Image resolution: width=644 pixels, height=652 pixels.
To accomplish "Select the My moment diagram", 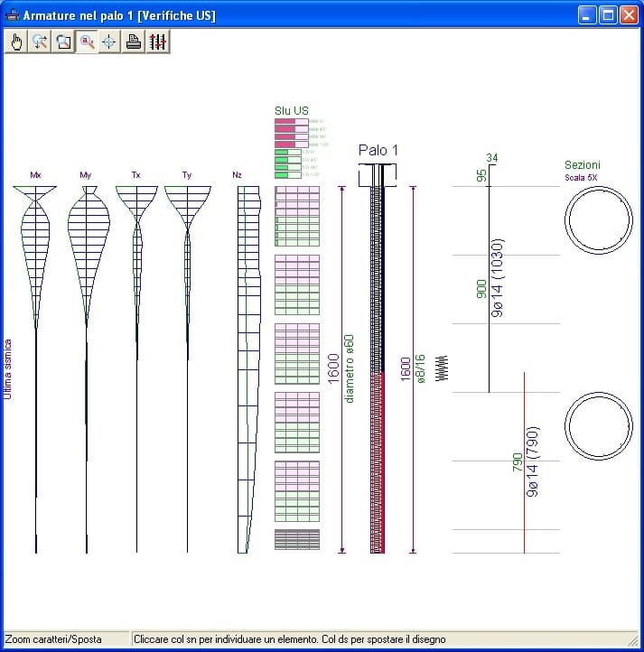I will (x=87, y=253).
